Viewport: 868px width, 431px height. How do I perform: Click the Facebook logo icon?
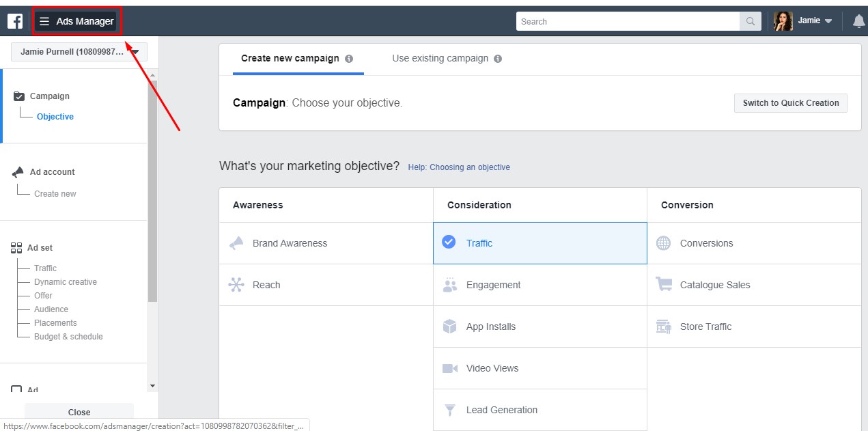tap(14, 20)
